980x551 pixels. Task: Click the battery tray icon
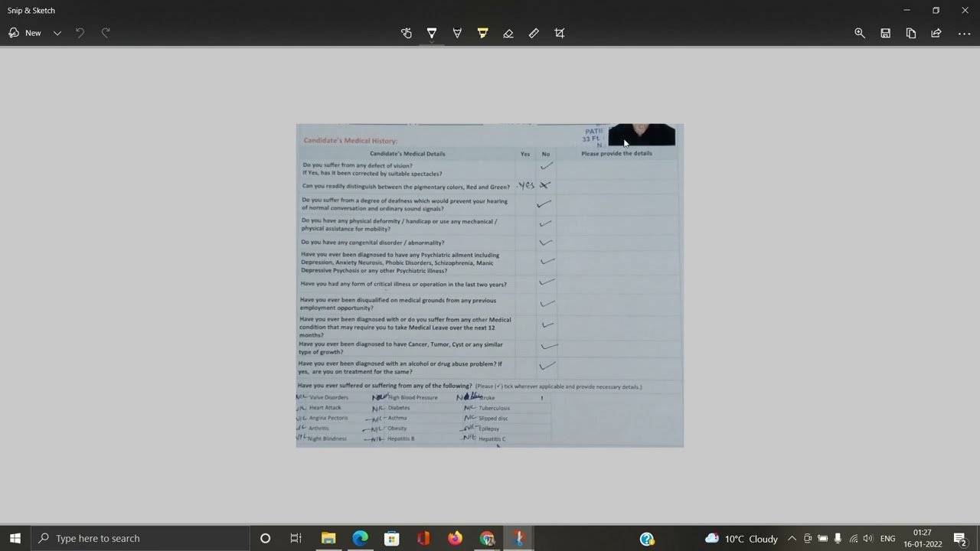pyautogui.click(x=823, y=539)
